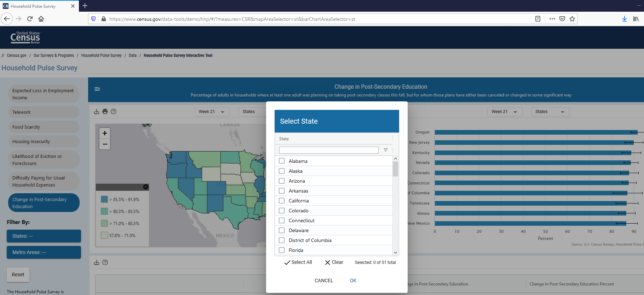Open the help icon above the map
644x295 pixels.
(114, 112)
